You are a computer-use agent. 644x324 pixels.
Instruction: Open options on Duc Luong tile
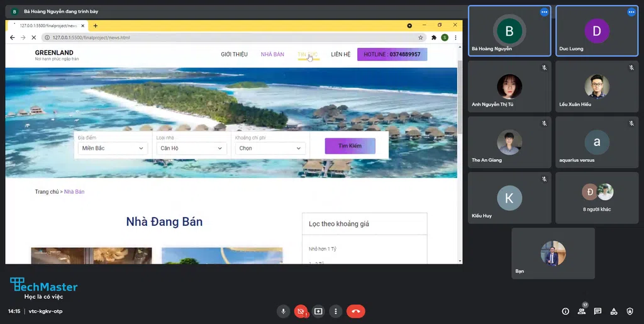coord(631,12)
